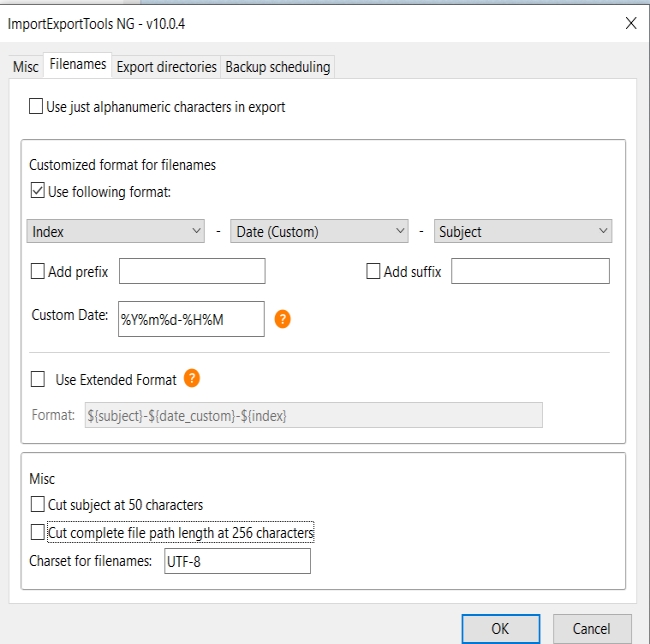The width and height of the screenshot is (650, 644).
Task: Switch to the Export directories tab
Action: click(x=166, y=67)
